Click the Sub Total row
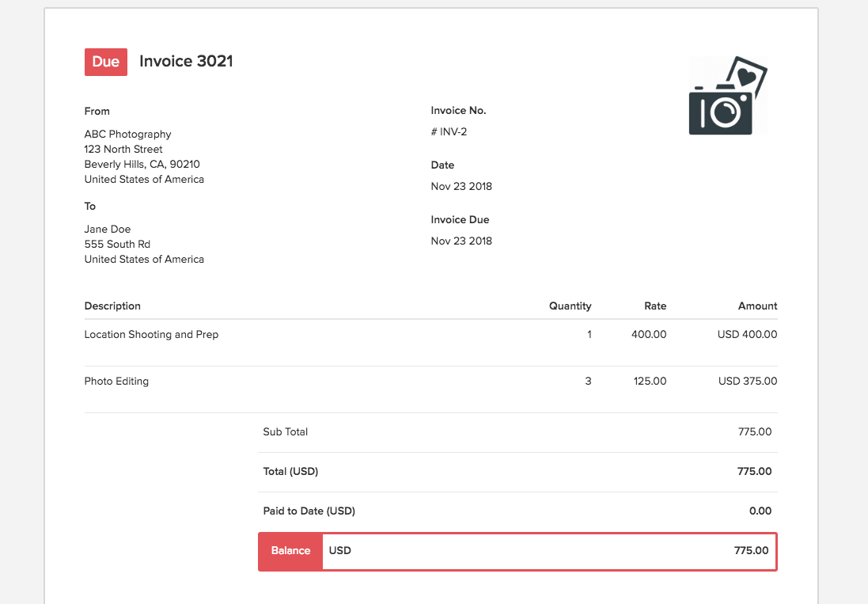This screenshot has width=868, height=604. pyautogui.click(x=285, y=431)
